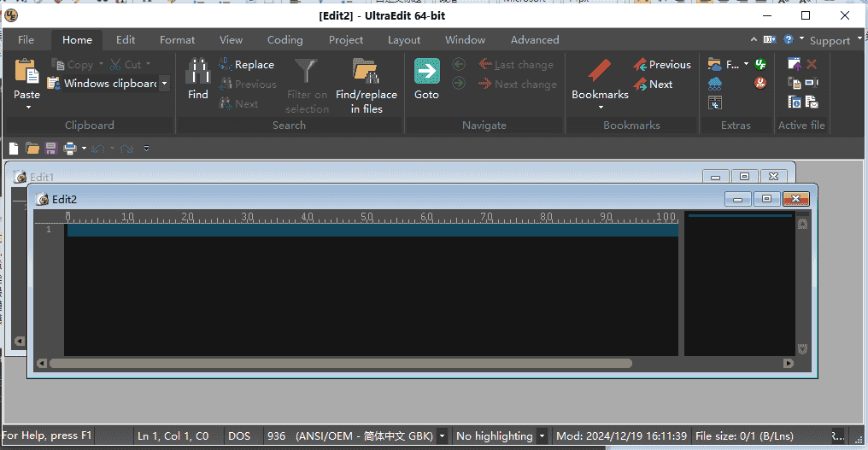The width and height of the screenshot is (868, 450).
Task: Switch to the Coding ribbon tab
Action: 284,40
